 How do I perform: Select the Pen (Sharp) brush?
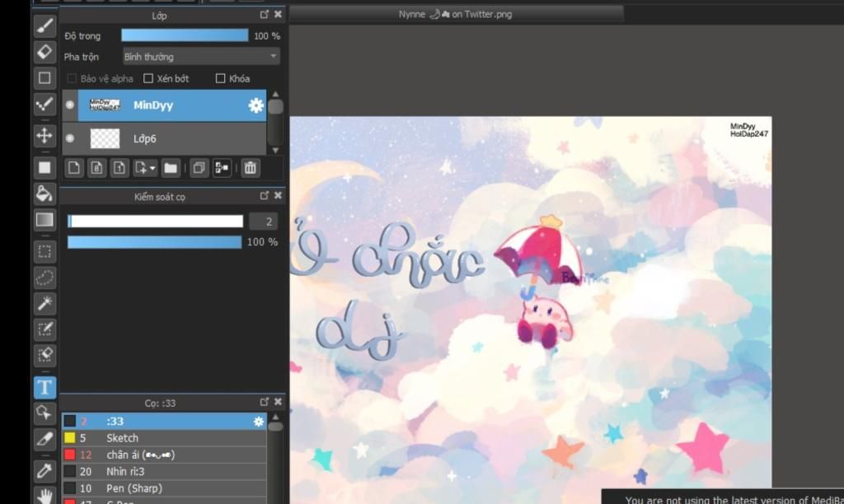pyautogui.click(x=164, y=488)
